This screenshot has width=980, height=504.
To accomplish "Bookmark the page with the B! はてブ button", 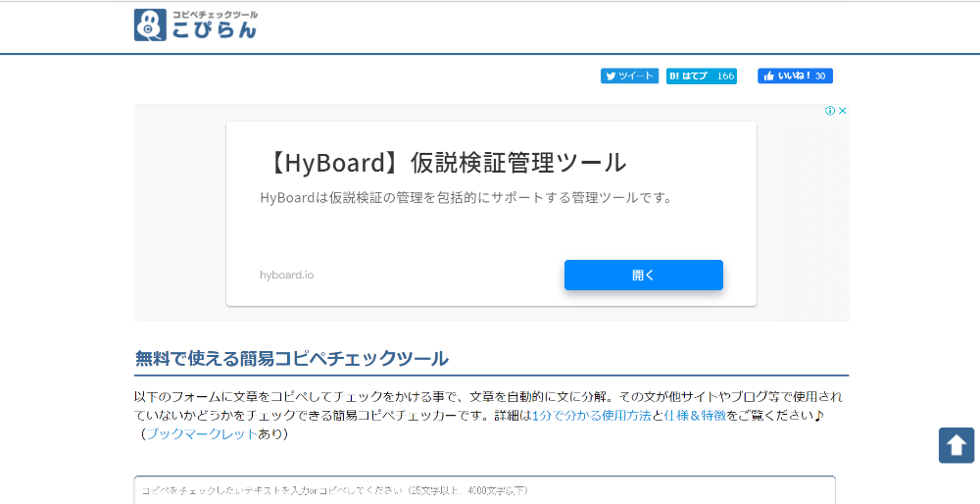I will tap(702, 76).
